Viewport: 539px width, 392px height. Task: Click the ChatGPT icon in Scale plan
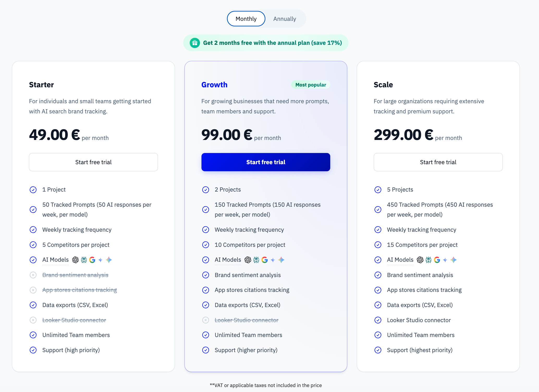tap(420, 260)
